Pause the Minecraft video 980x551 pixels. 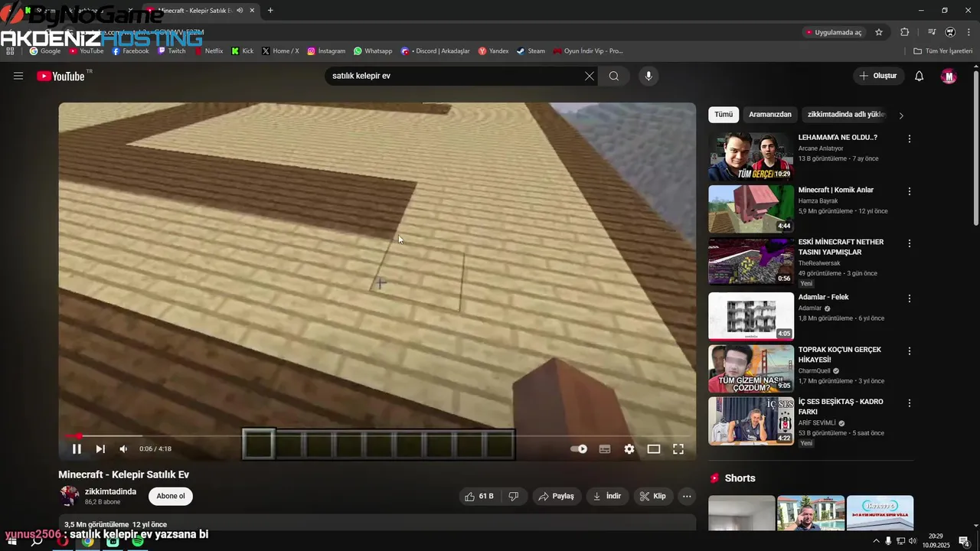click(x=77, y=449)
